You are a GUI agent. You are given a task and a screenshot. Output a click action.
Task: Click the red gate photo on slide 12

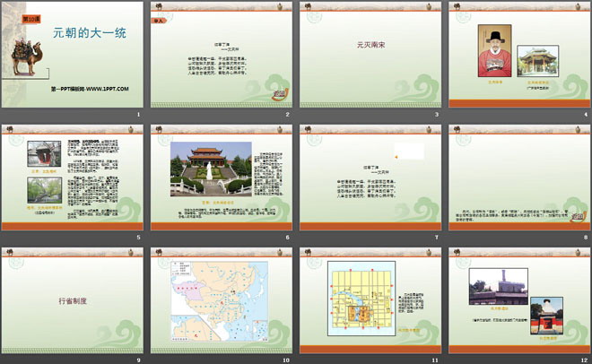pos(546,316)
